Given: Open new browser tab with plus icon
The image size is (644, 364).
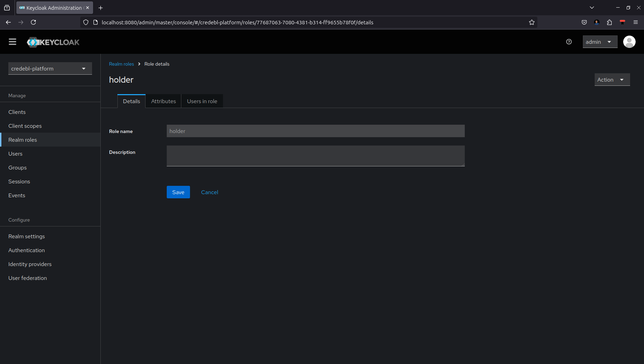Looking at the screenshot, I should (x=101, y=8).
